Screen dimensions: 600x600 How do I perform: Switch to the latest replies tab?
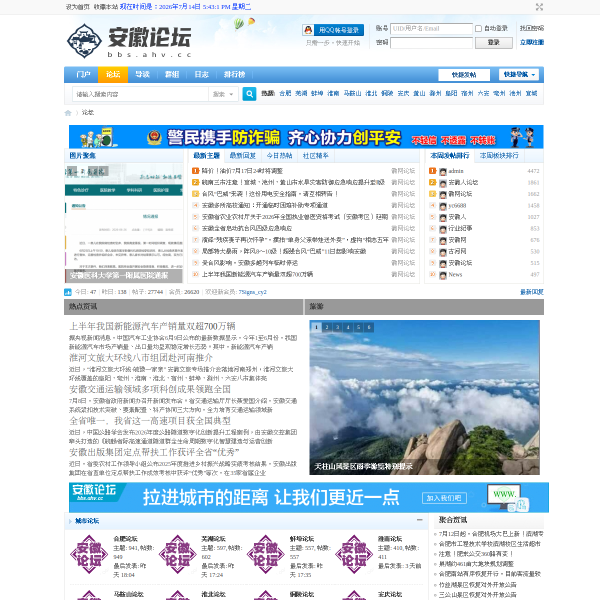pyautogui.click(x=243, y=156)
